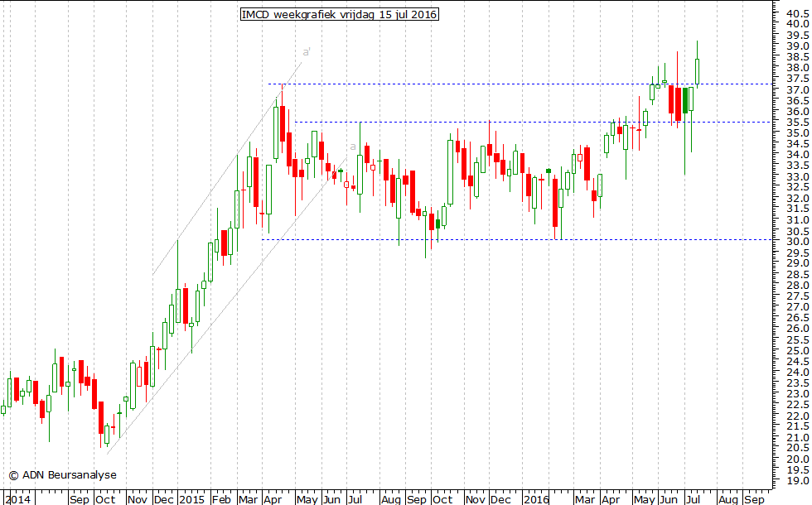This screenshot has width=812, height=505.
Task: Click the grey "a'" annotation above the upper channel line
Action: point(307,51)
